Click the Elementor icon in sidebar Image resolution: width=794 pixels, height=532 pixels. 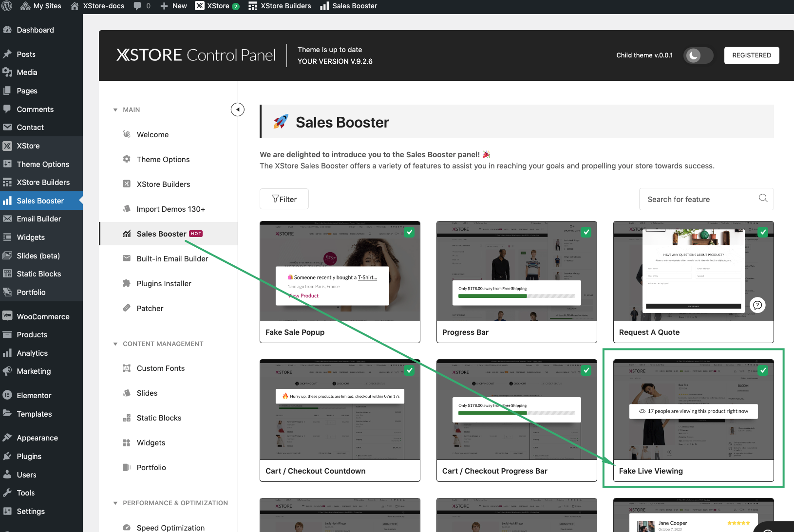pyautogui.click(x=7, y=395)
